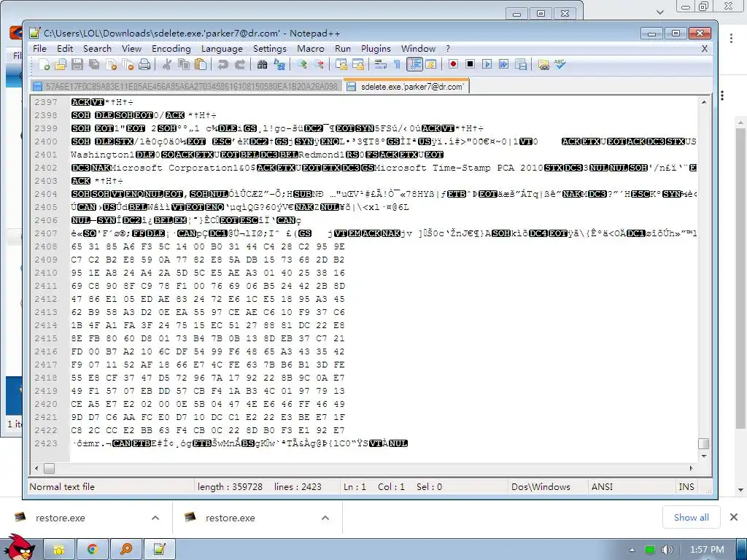Toggle synchronize vertical scrolling icon
Screen dimensions: 747x560
coord(341,64)
